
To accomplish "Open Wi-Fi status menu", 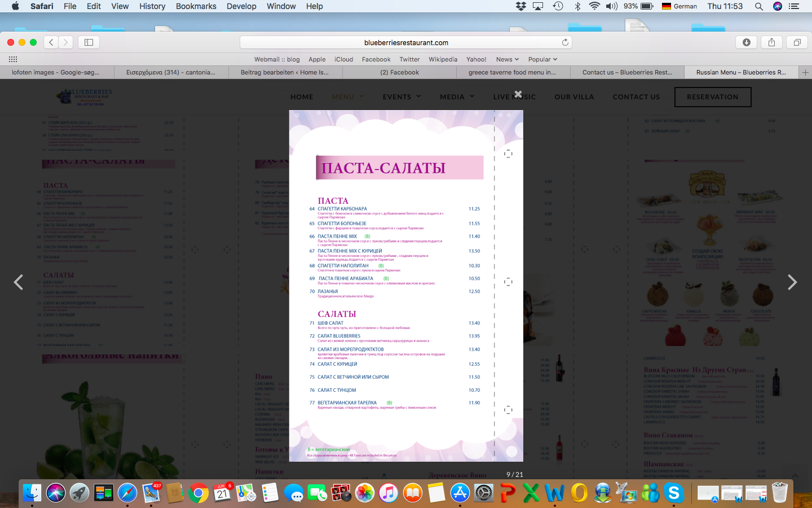I will point(594,6).
